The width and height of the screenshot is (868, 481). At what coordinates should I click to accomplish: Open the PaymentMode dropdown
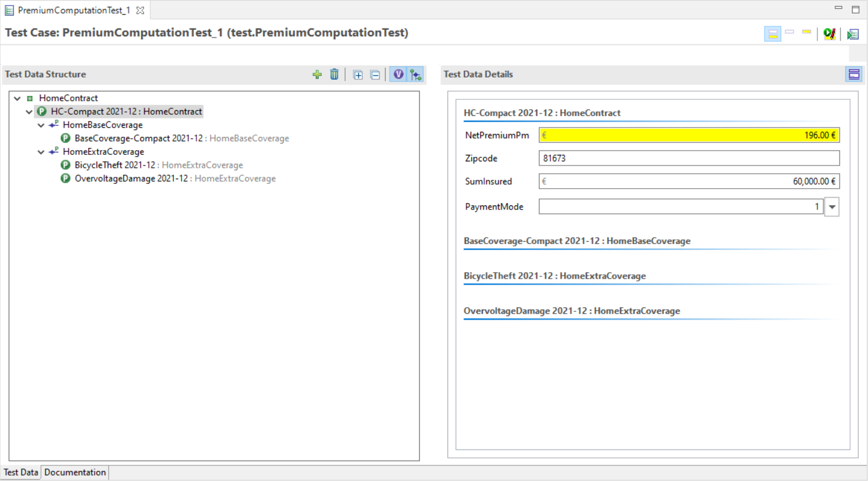click(x=832, y=206)
